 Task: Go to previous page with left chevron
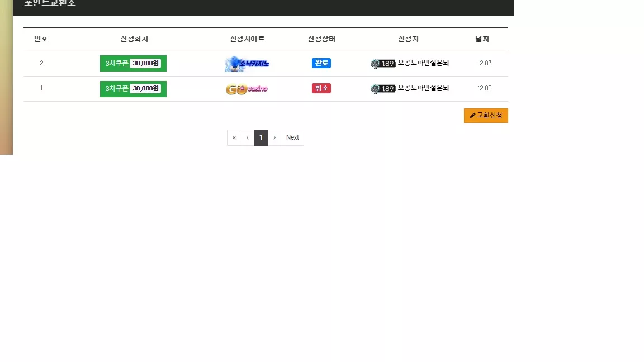(248, 137)
